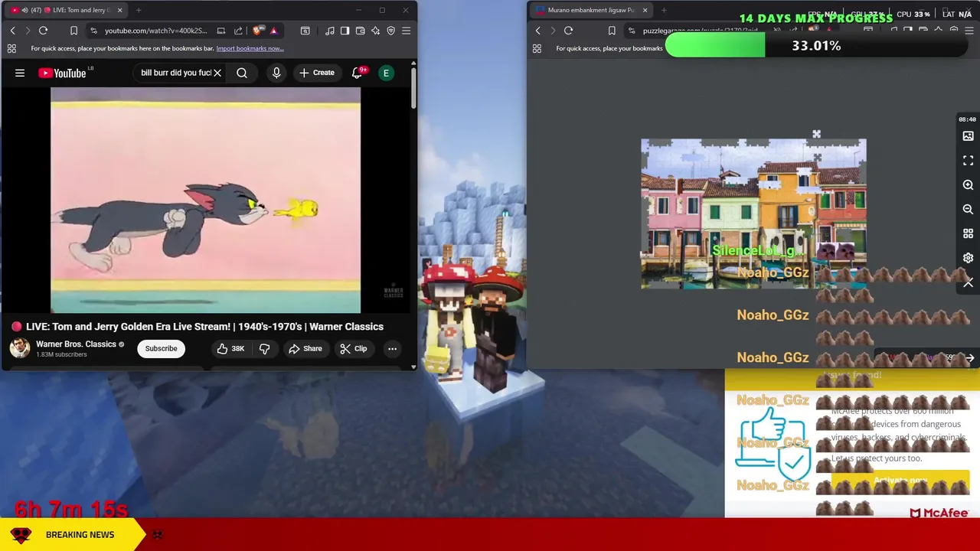Toggle the browser sidebar panel in YouTube window
980x551 pixels.
coord(345,31)
